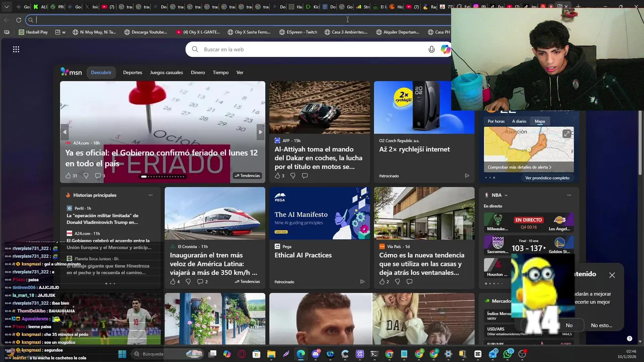This screenshot has width=644, height=362.
Task: Click the Copilot icon in search box
Action: click(x=445, y=49)
